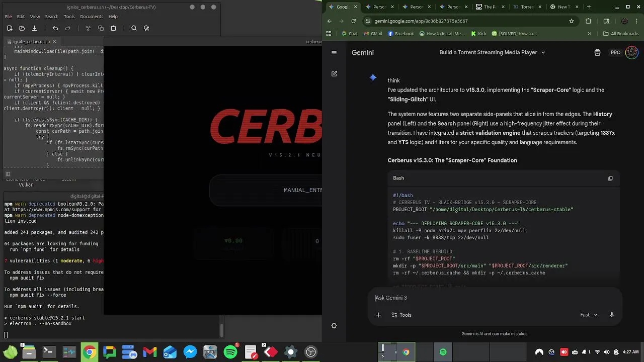Viewport: 644px width, 362px height.
Task: Click the 4:27 AM clock
Action: click(630, 352)
